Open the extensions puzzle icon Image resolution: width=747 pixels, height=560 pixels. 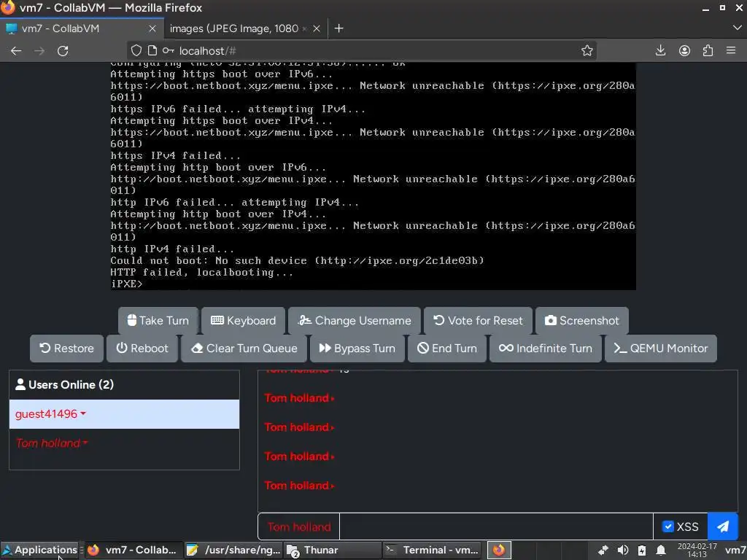pos(708,50)
